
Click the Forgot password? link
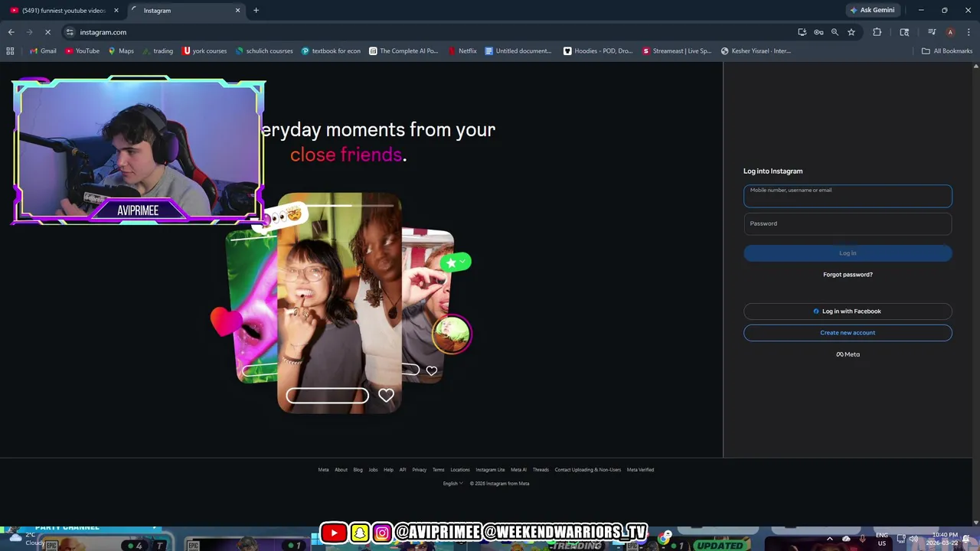[x=848, y=275]
